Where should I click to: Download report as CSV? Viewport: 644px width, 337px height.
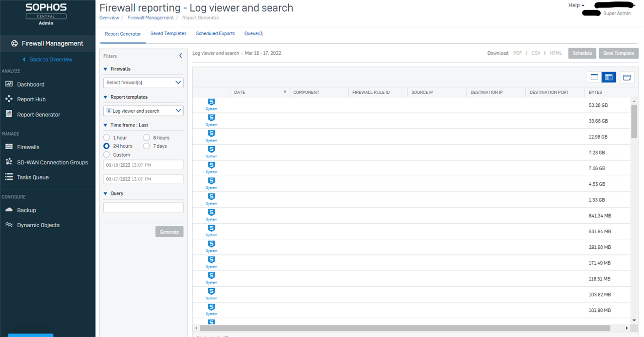[x=536, y=53]
